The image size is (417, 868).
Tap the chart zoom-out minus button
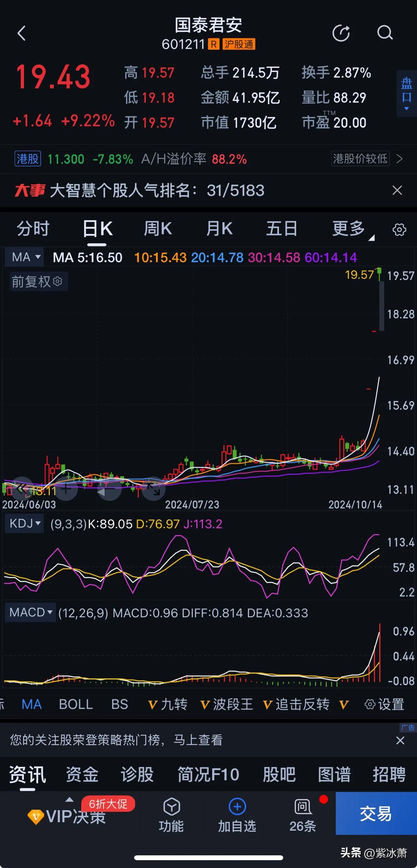(109, 489)
